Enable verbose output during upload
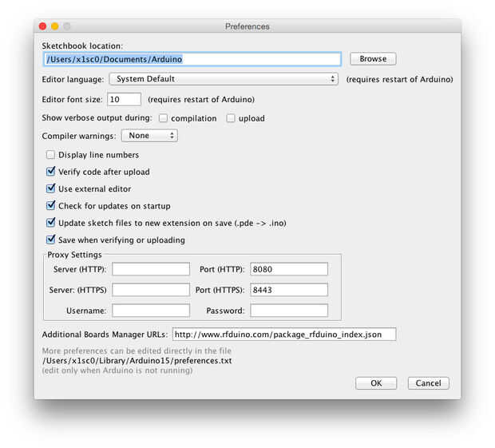 [231, 118]
